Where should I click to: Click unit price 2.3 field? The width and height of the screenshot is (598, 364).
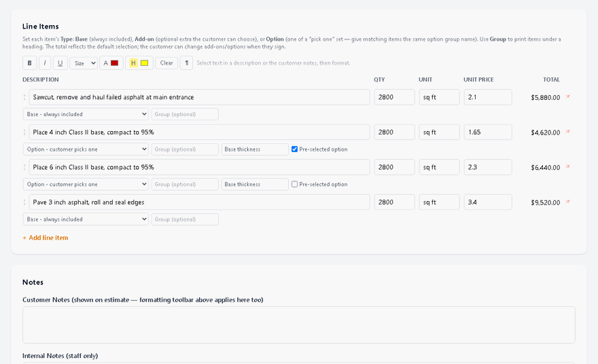tap(488, 167)
